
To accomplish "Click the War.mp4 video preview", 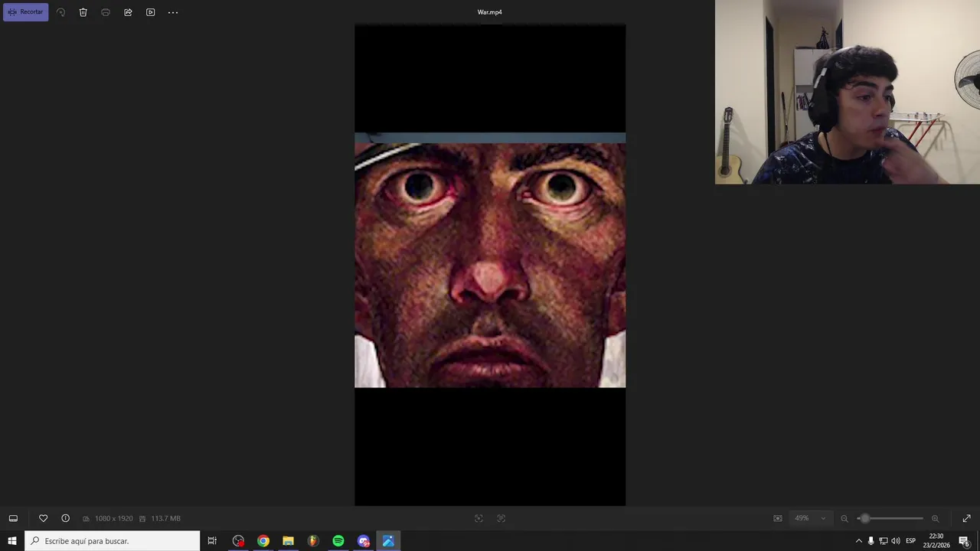I will click(490, 265).
